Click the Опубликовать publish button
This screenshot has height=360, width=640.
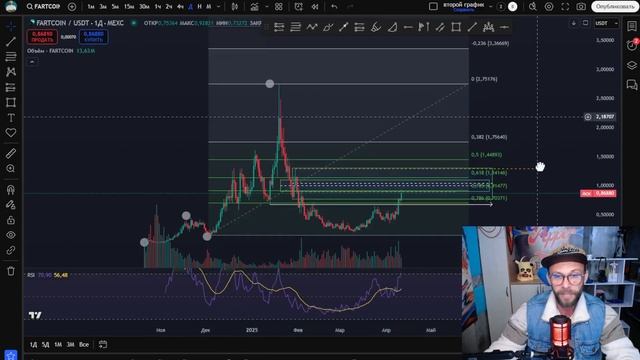615,7
